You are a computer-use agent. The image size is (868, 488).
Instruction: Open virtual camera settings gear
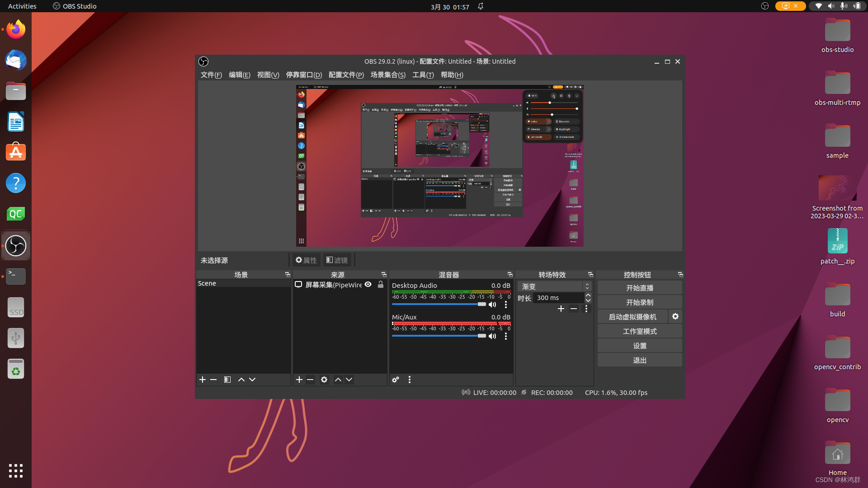[x=675, y=317]
